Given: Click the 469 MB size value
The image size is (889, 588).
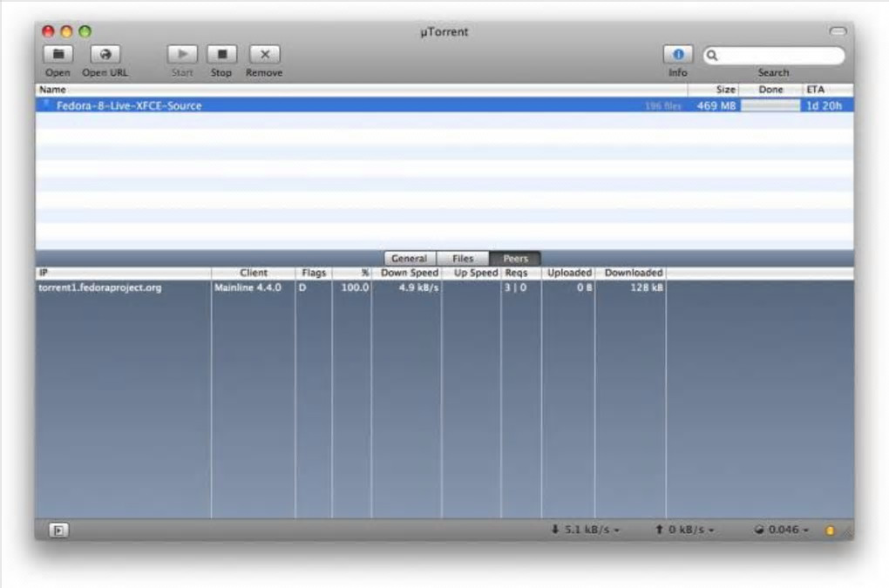Looking at the screenshot, I should pos(716,106).
